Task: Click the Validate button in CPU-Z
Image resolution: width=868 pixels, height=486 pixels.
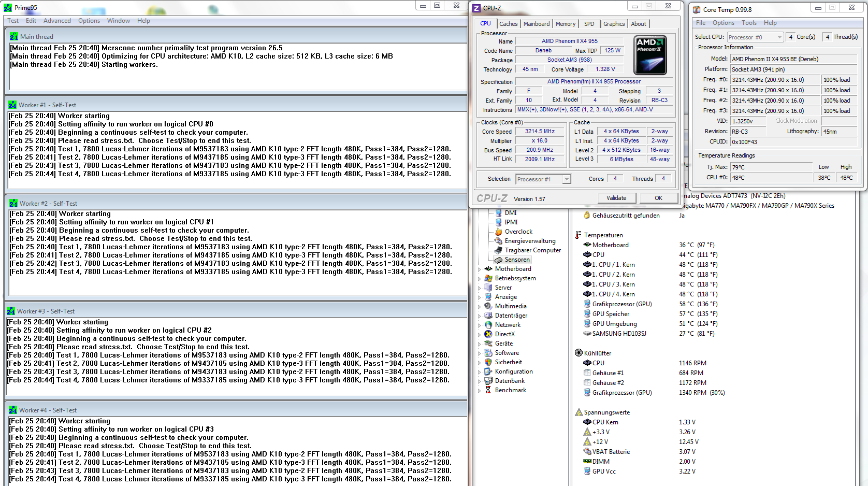Action: coord(616,198)
